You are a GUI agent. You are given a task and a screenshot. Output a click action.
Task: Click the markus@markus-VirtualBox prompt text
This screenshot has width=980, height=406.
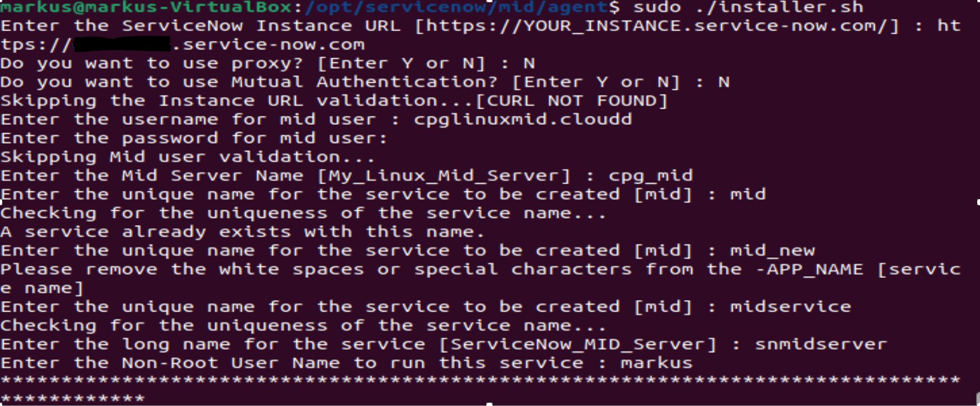pos(146,7)
